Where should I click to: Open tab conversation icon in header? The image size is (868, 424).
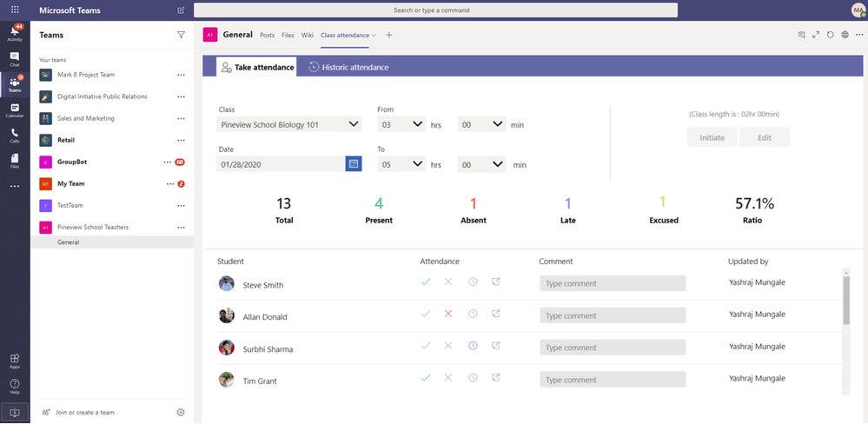(802, 35)
